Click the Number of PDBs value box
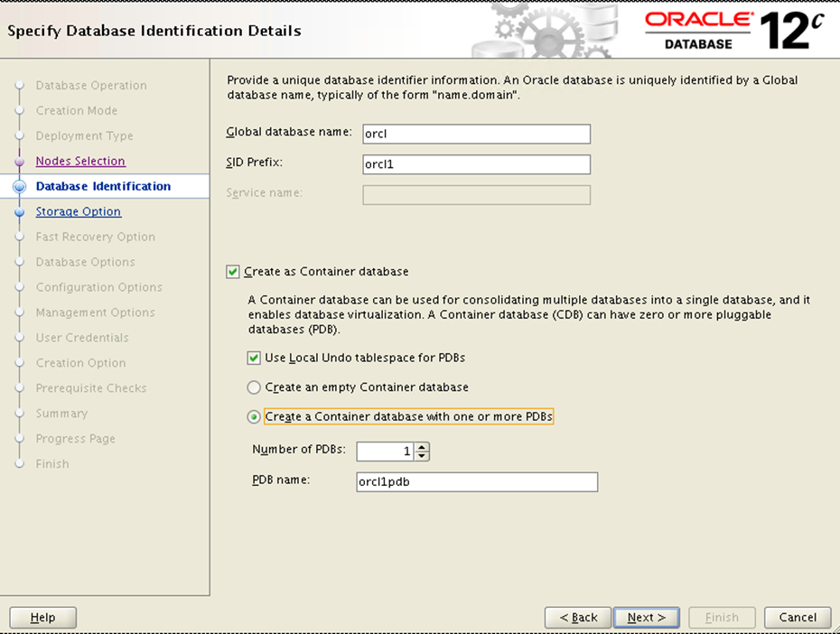The width and height of the screenshot is (840, 634). [x=386, y=452]
